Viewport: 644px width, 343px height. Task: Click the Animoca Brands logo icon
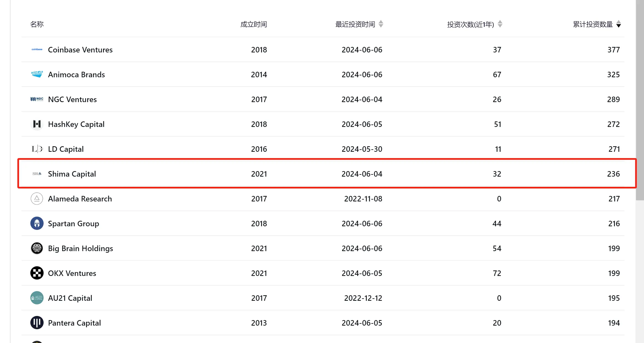37,74
